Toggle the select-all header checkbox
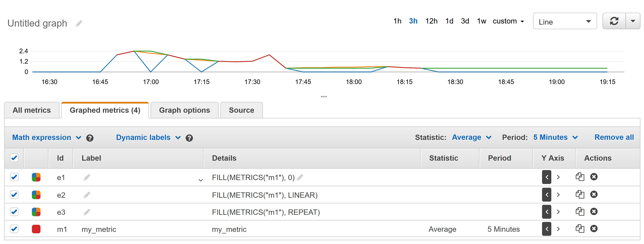Image resolution: width=644 pixels, height=244 pixels. click(x=14, y=158)
